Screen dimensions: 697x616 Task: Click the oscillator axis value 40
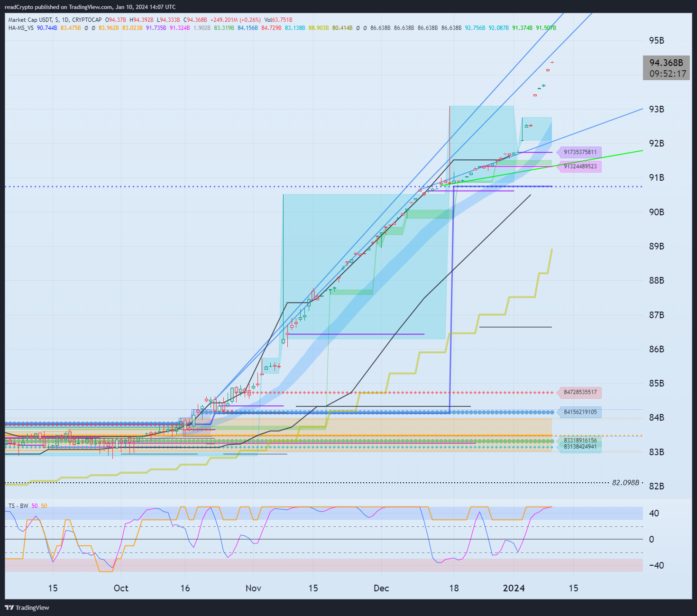654,513
